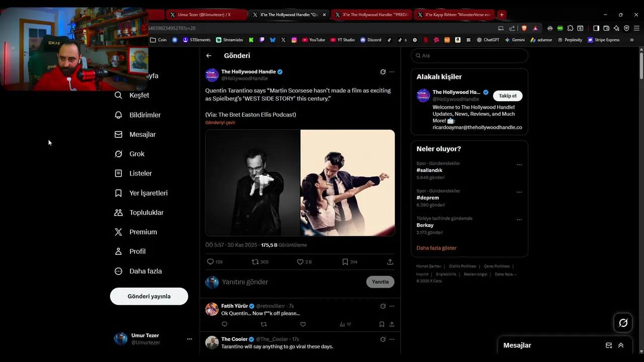Click the floating Grok button

(623, 323)
